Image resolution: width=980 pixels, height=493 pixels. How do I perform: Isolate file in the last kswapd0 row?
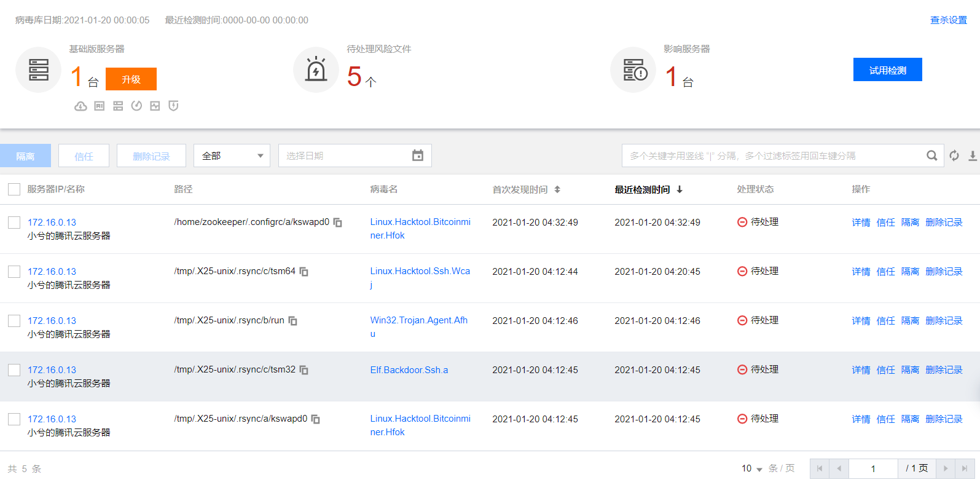910,419
